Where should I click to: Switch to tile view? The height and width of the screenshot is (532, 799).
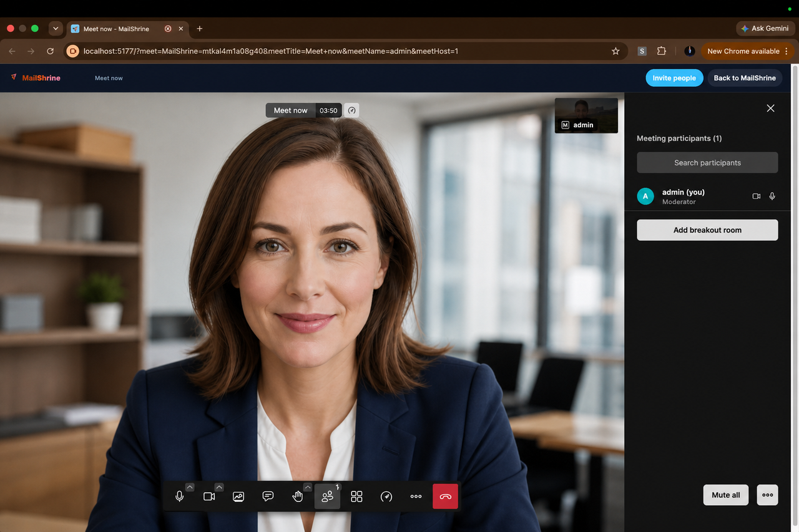point(356,496)
